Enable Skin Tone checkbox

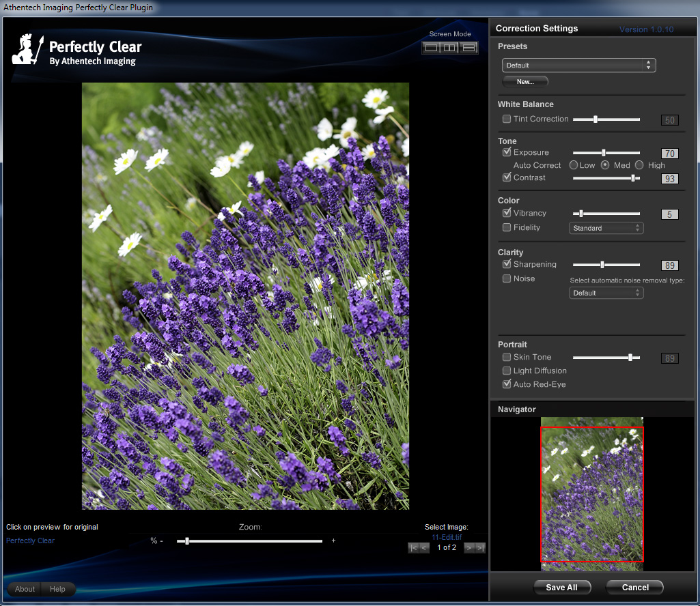(x=507, y=357)
